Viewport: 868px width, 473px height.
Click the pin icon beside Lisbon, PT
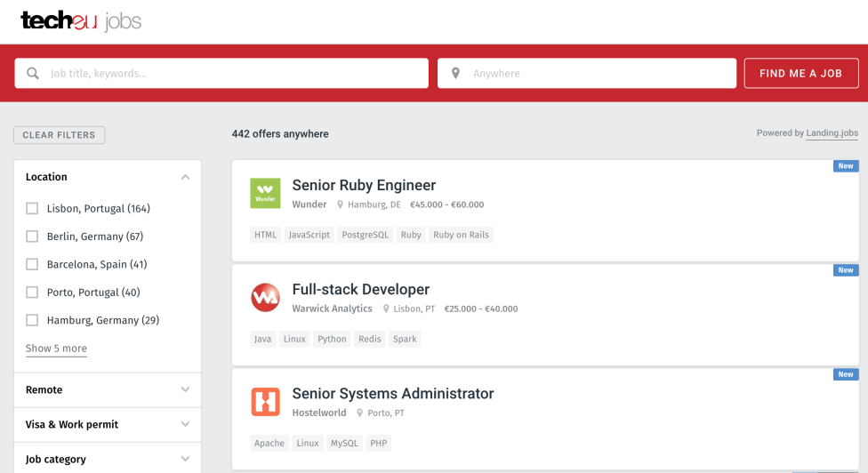coord(386,309)
